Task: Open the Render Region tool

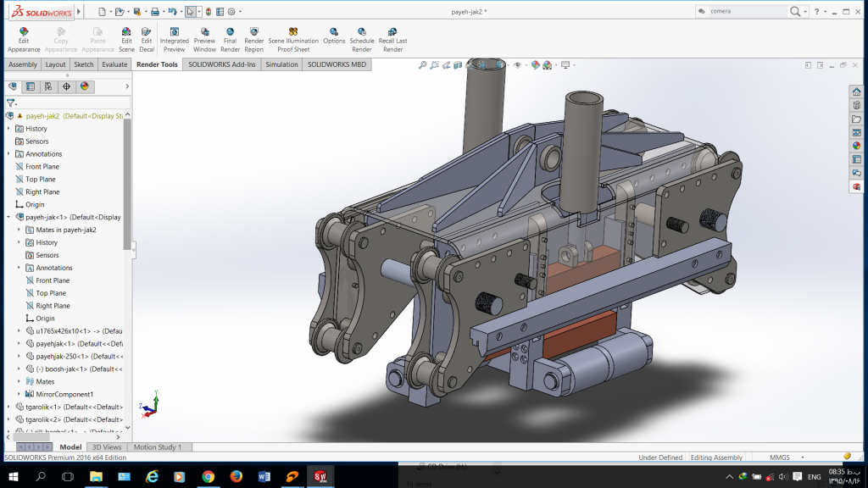Action: click(254, 40)
